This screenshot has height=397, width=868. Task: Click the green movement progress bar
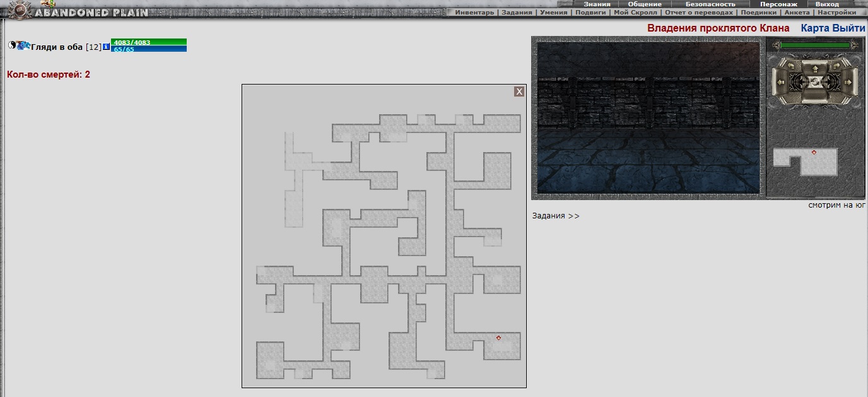[815, 45]
